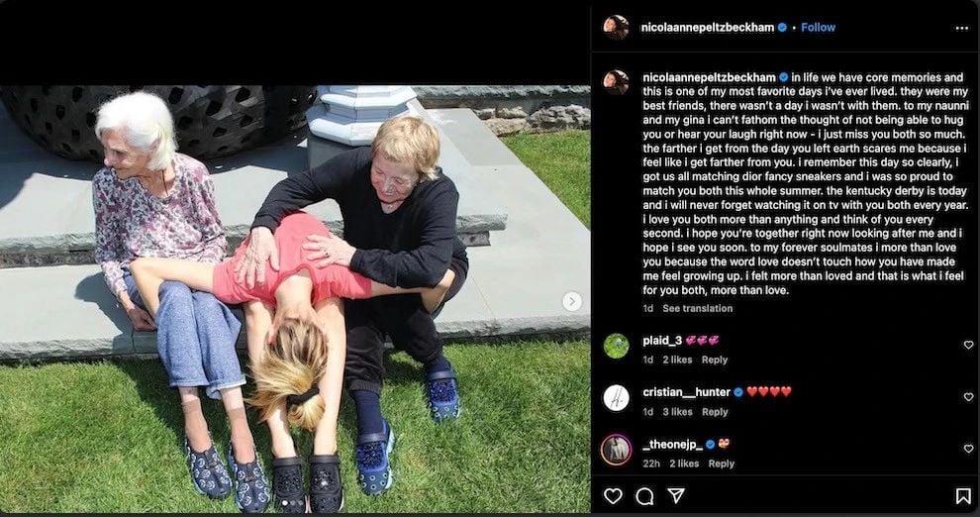The height and width of the screenshot is (517, 980).
Task: Save post with bookmark icon
Action: (963, 496)
